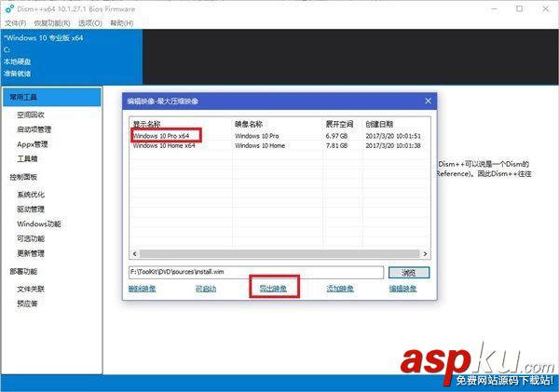
Task: Click the 浏览 browse button
Action: pos(409,273)
